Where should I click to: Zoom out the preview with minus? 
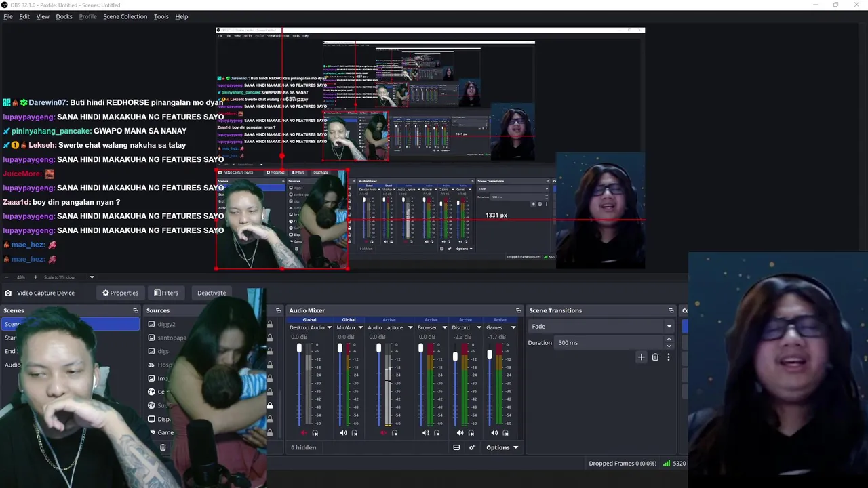pyautogui.click(x=7, y=277)
